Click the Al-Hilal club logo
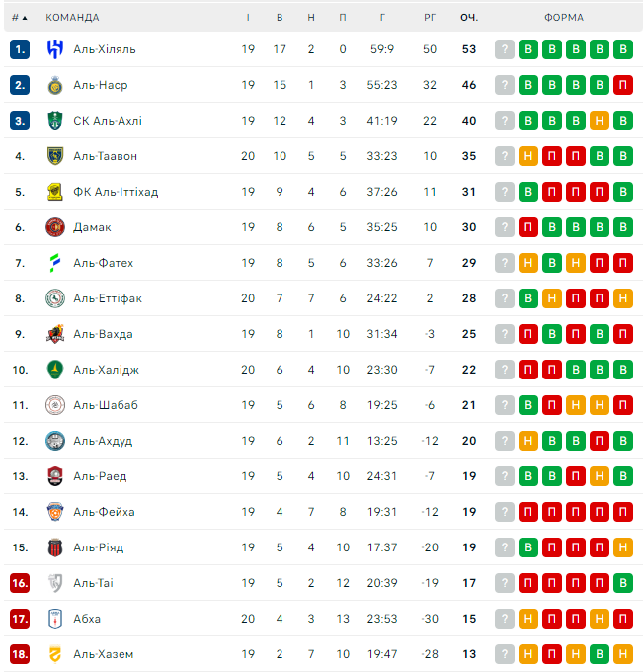The image size is (643, 672). point(54,49)
